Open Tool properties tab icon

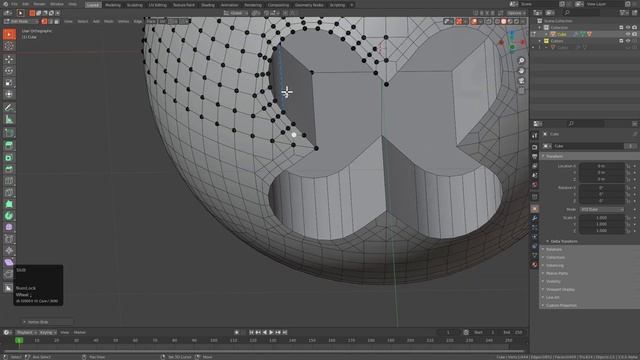(535, 136)
